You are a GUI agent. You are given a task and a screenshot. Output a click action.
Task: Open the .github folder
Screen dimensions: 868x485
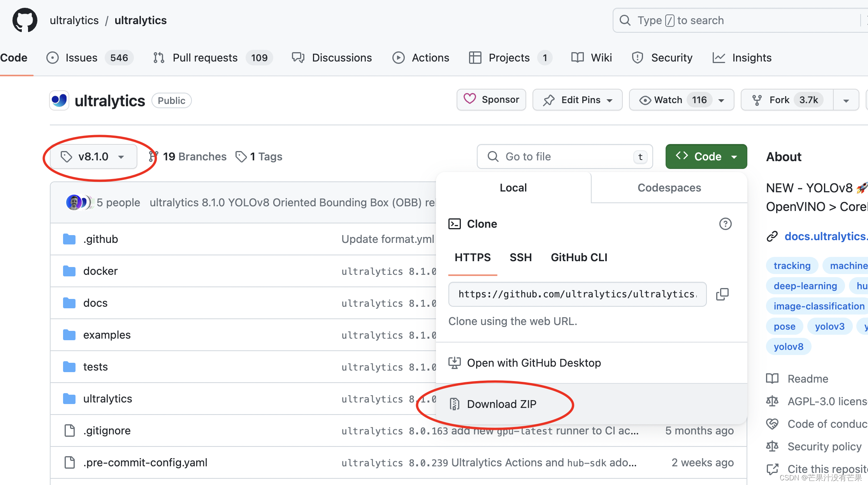coord(100,239)
